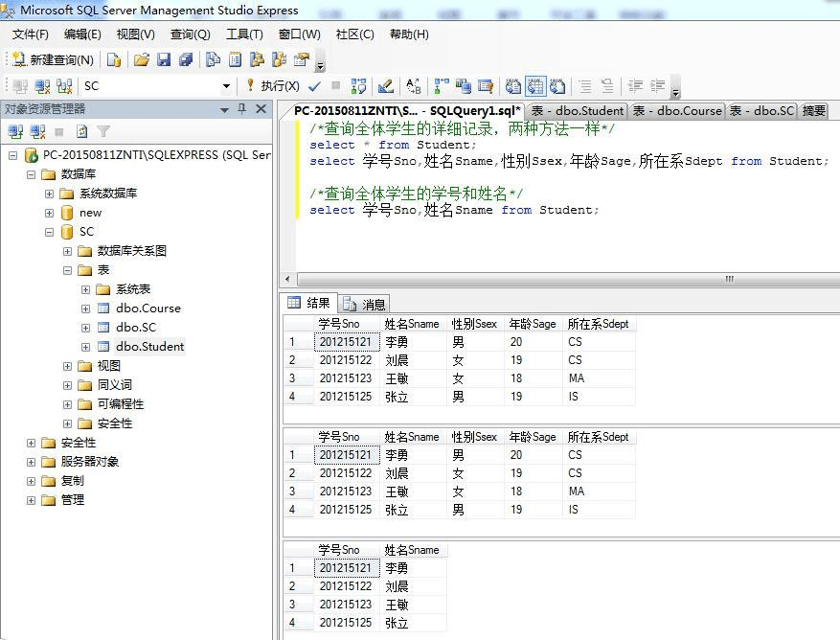Open Object Explorer window position dropdown arrow

coord(224,110)
